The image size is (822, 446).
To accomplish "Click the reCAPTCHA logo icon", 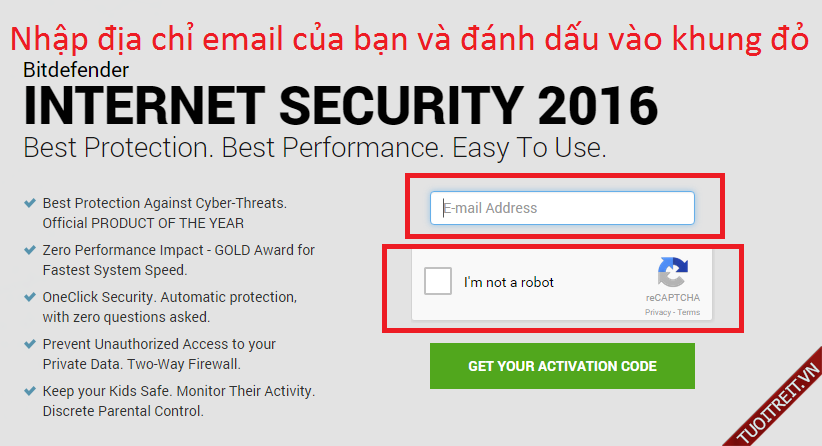I will coord(673,272).
